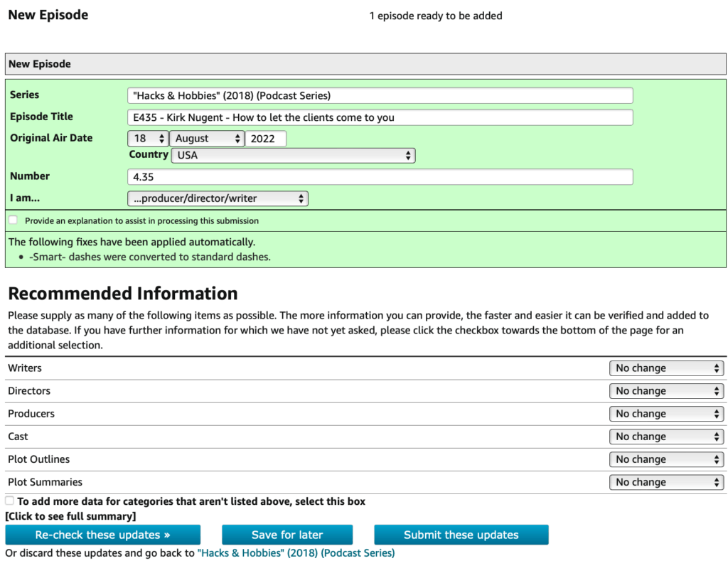Follow the 'Hacks & Hobbies' series link

click(x=296, y=552)
